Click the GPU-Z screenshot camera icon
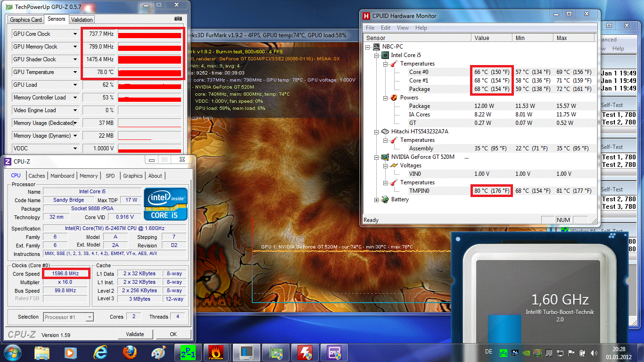644x362 pixels. pos(178,19)
